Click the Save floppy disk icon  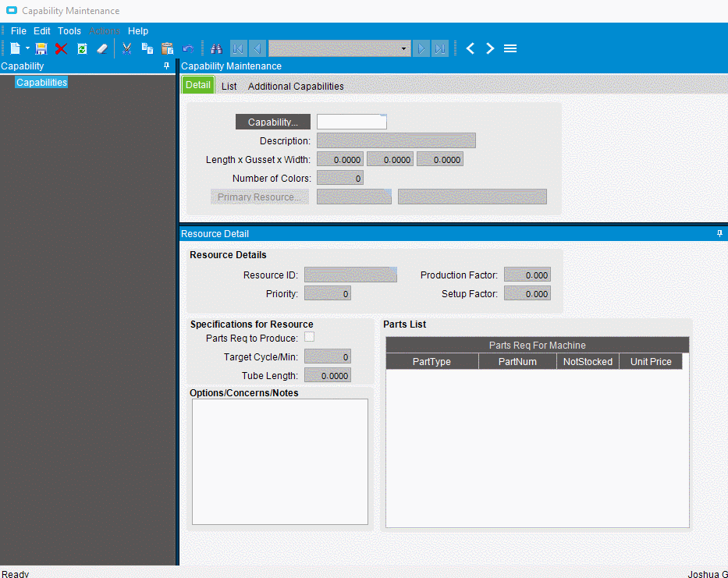[x=41, y=48]
